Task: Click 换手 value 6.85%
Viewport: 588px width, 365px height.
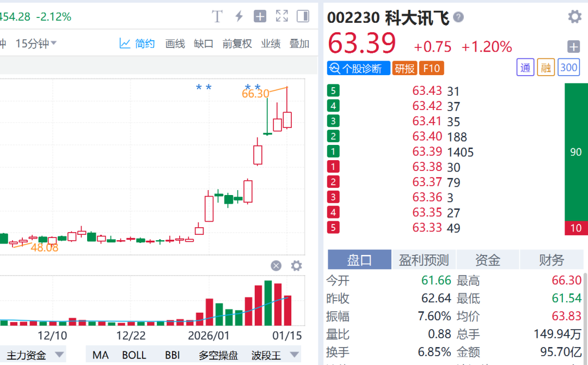Action: point(434,352)
